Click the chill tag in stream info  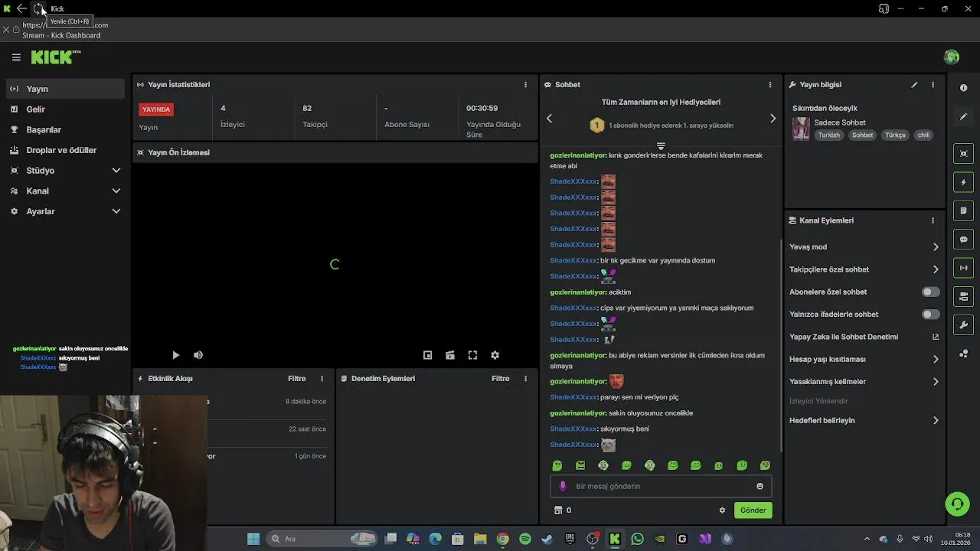tap(923, 135)
